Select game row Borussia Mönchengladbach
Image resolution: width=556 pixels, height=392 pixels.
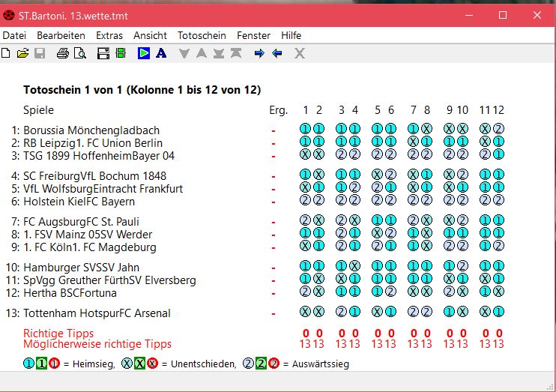tap(91, 130)
